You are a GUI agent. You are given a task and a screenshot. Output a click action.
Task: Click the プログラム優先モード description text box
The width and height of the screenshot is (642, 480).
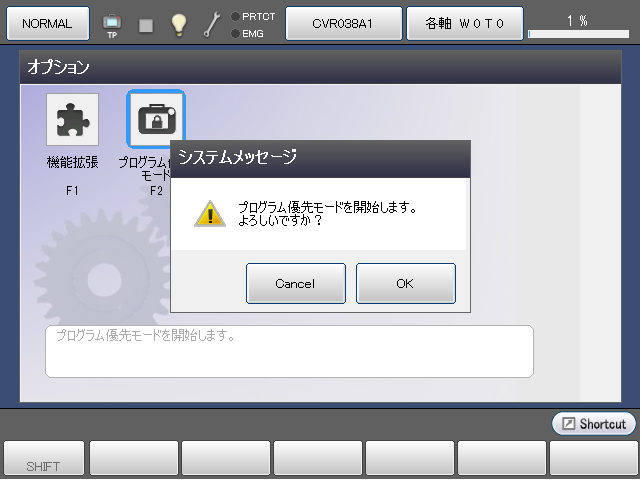coord(289,351)
